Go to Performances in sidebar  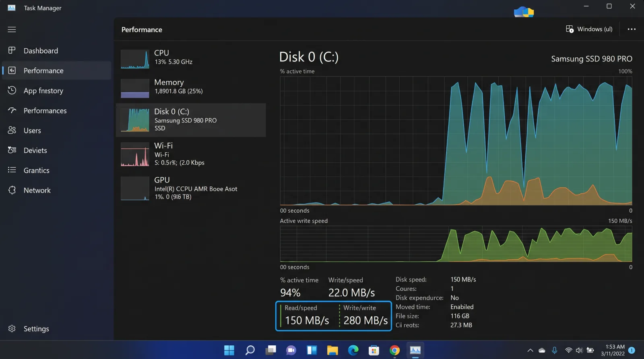pyautogui.click(x=56, y=111)
